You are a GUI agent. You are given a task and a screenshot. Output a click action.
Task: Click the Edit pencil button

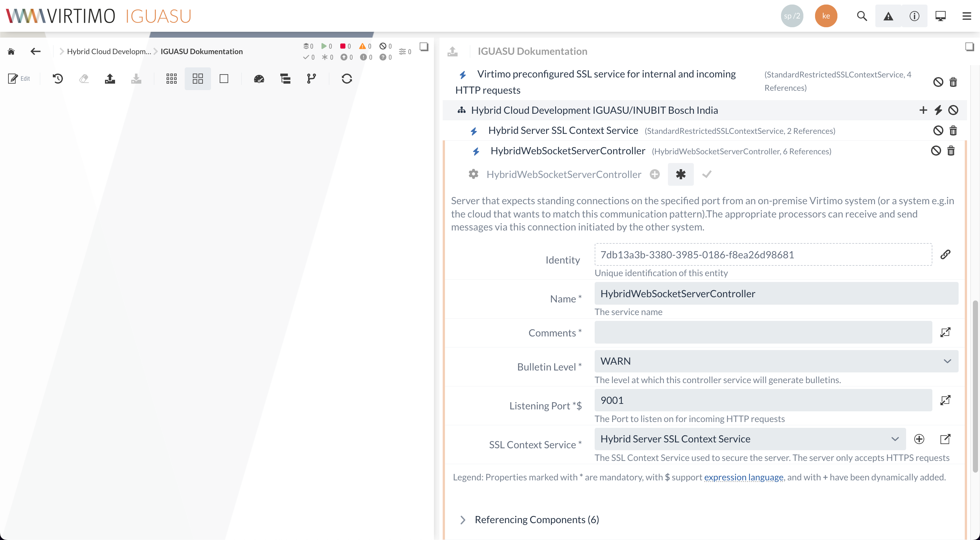pyautogui.click(x=19, y=79)
